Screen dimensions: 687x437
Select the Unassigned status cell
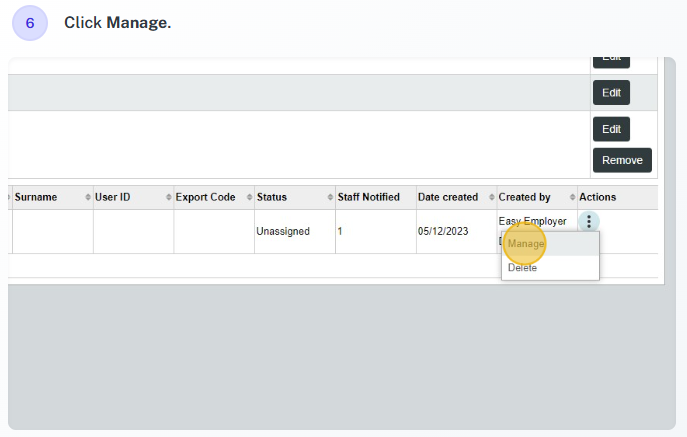[x=295, y=231]
